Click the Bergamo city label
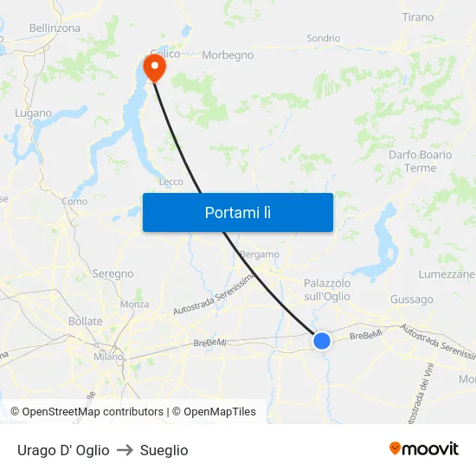 coord(260,254)
